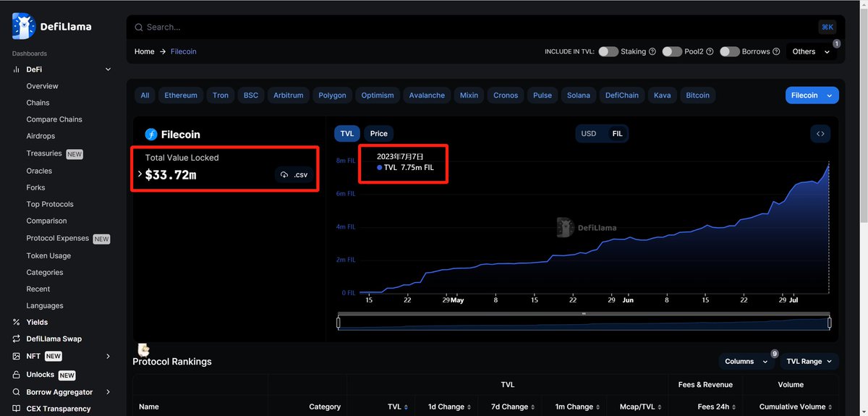The height and width of the screenshot is (416, 868).
Task: Click the Unlocks sidebar icon
Action: point(17,375)
